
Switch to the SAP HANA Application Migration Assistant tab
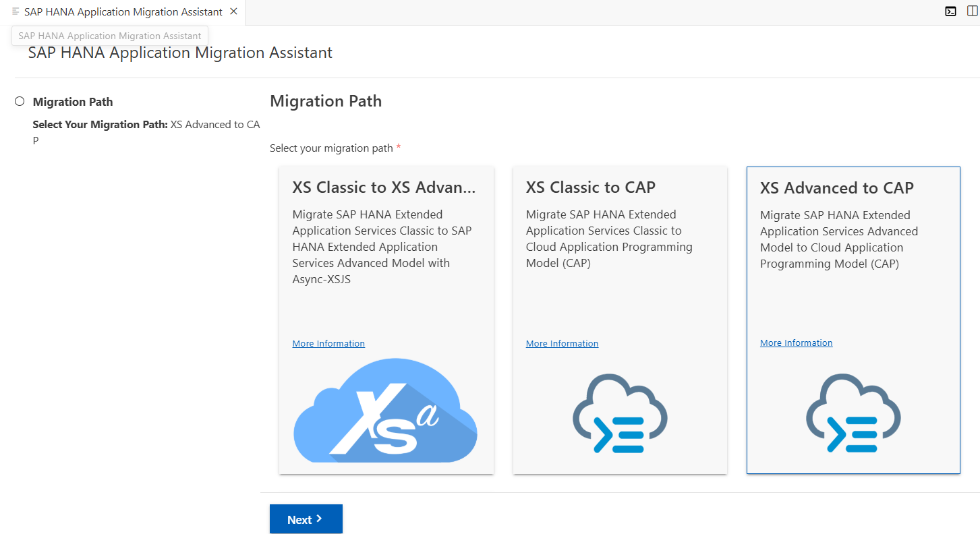(123, 12)
